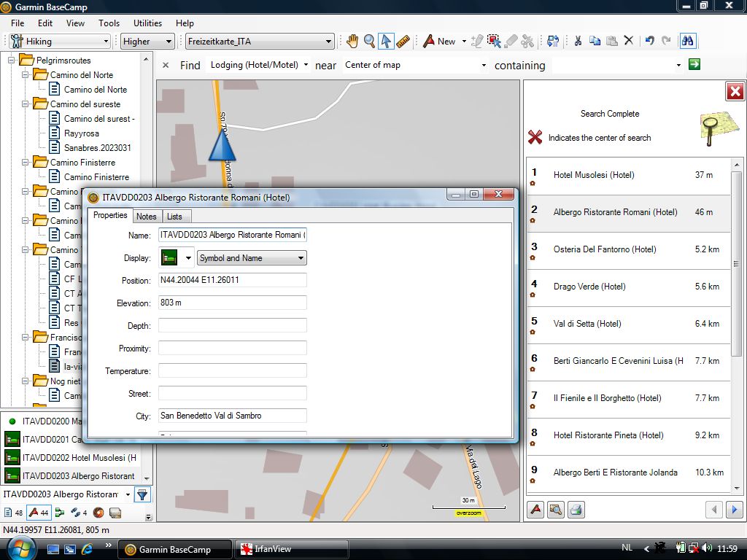Viewport: 747px width, 560px height.
Task: Choose the Measure ruler tool
Action: pyautogui.click(x=403, y=42)
